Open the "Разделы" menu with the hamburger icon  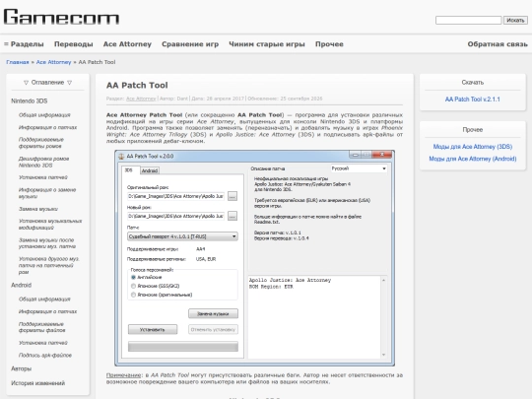(24, 44)
